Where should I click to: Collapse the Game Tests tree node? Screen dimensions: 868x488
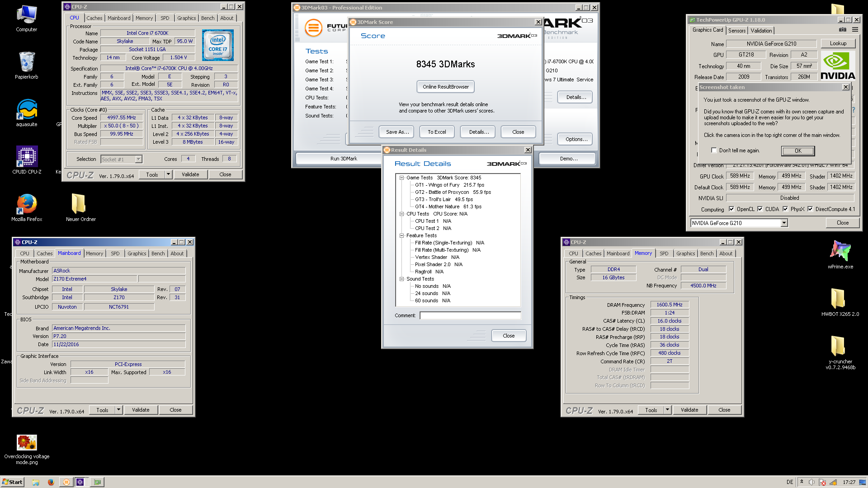coord(401,178)
